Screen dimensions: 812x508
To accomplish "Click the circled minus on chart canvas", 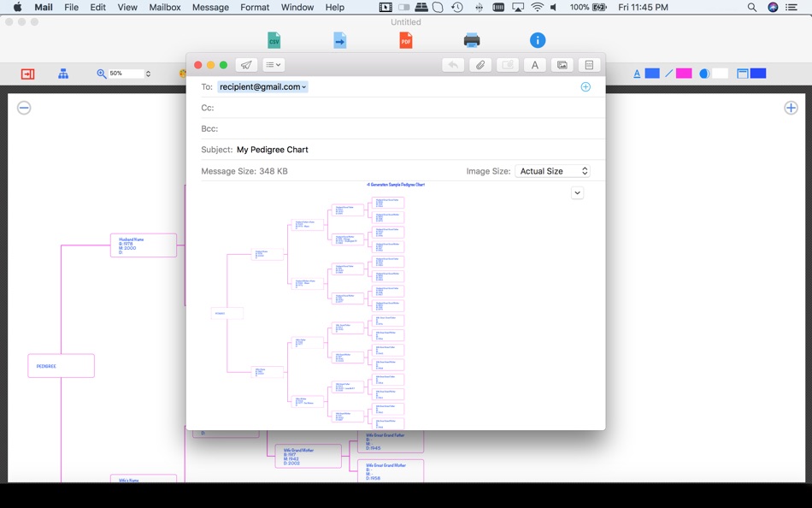I will click(x=24, y=108).
